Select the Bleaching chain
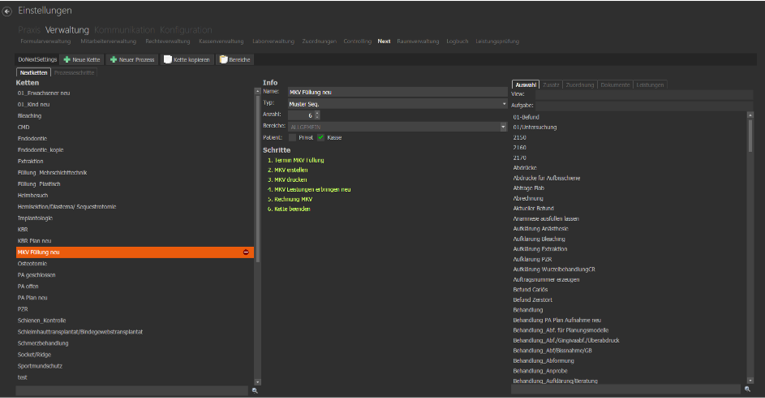The width and height of the screenshot is (765, 398). 135,116
